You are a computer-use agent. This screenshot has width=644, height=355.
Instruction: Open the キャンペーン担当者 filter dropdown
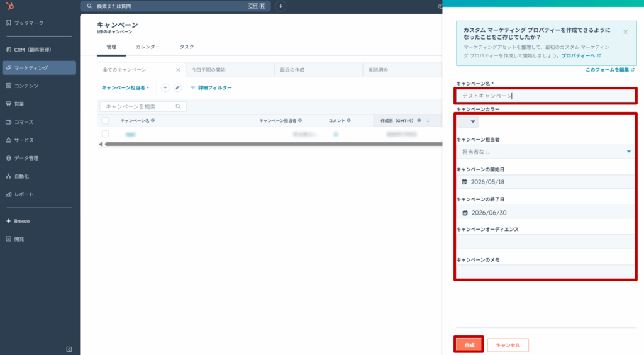click(x=125, y=87)
